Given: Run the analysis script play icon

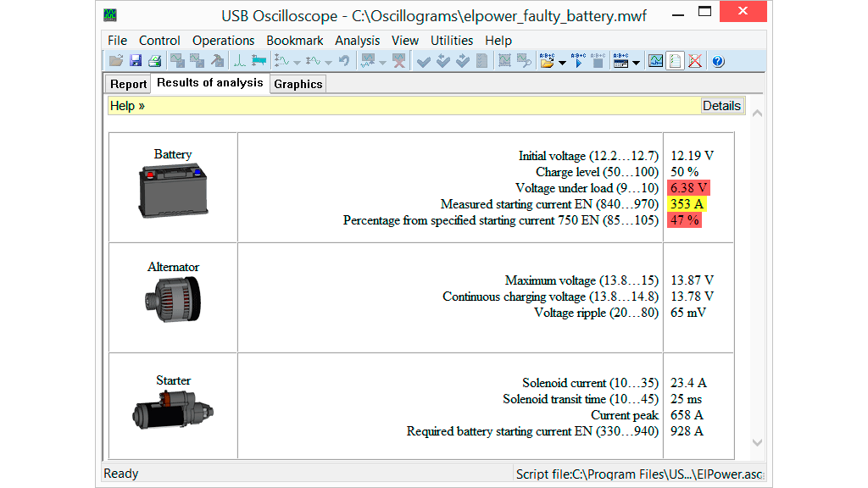Looking at the screenshot, I should [578, 61].
